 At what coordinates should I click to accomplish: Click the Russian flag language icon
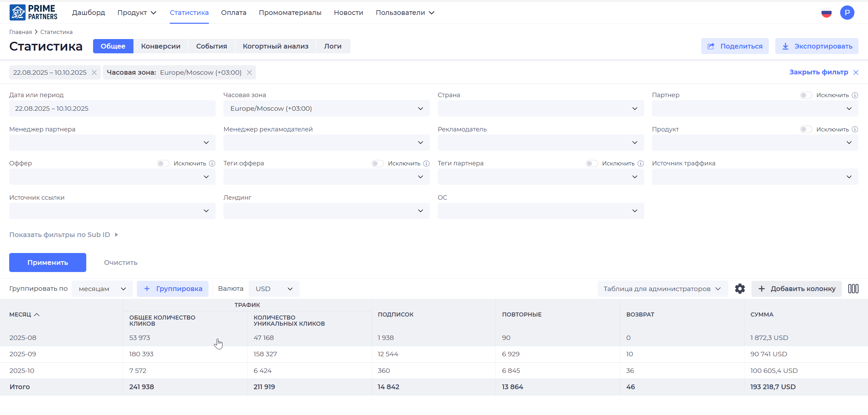826,13
